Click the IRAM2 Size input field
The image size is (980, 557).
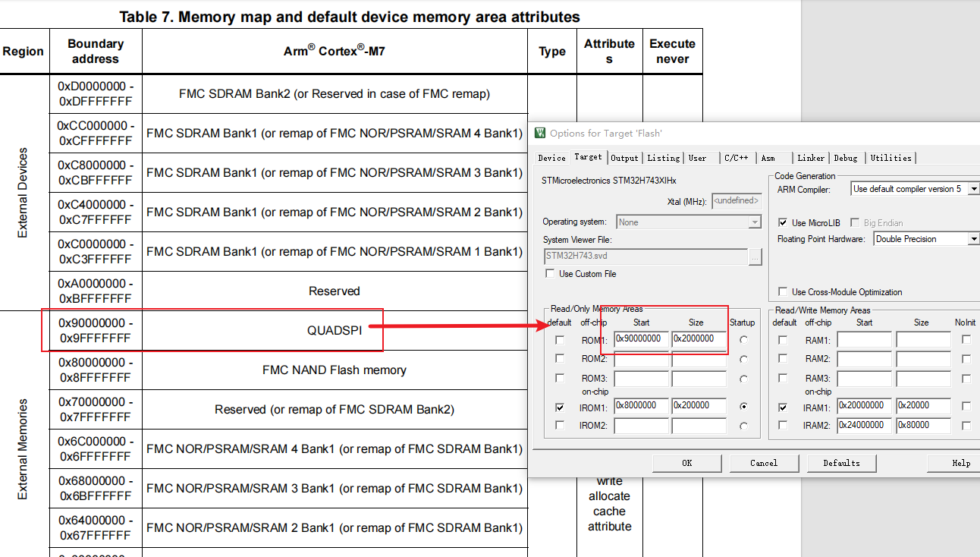point(924,426)
